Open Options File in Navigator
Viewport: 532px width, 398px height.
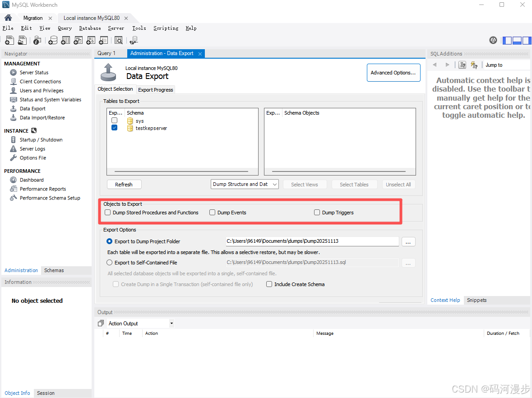33,158
